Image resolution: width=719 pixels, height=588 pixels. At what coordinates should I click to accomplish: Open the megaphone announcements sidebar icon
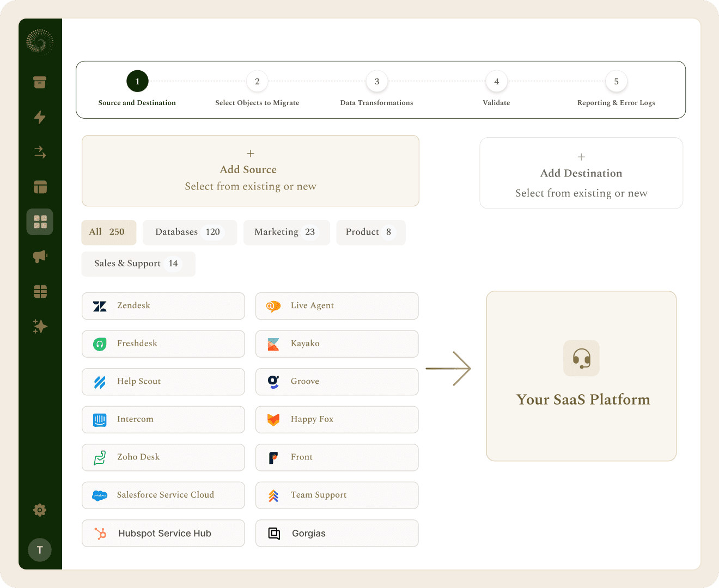40,256
